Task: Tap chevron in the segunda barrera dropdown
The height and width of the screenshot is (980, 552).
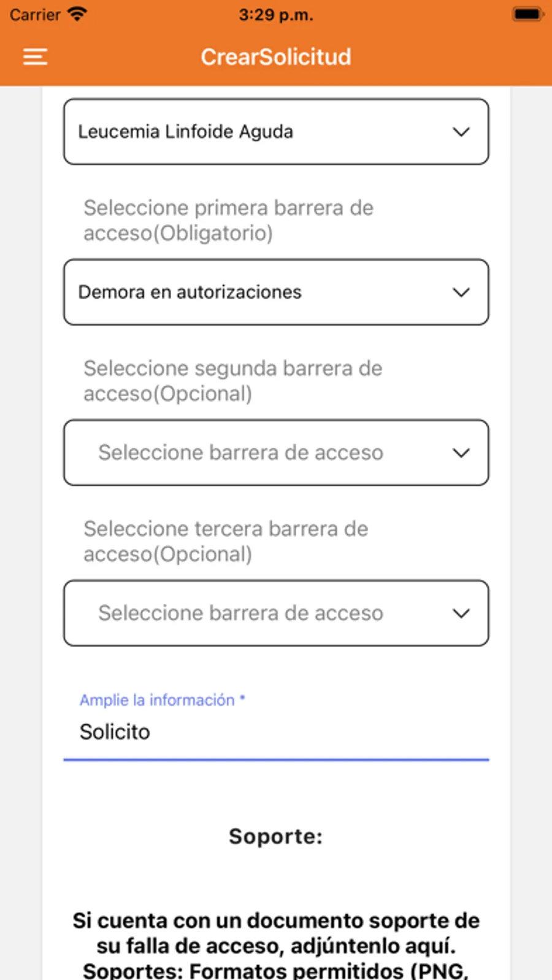Action: (x=461, y=453)
